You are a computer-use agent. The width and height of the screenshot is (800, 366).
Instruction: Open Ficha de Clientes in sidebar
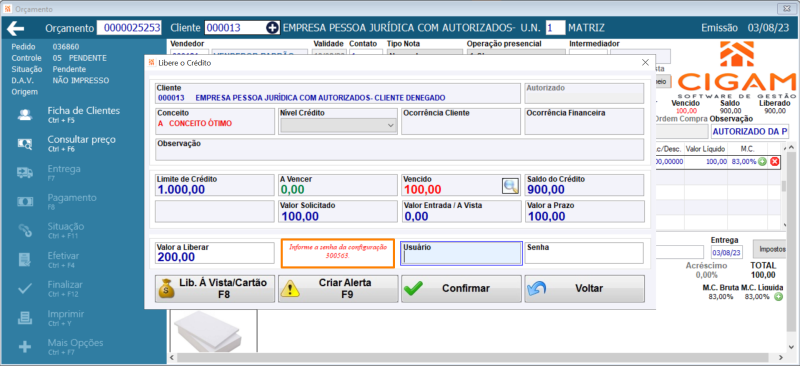click(84, 114)
